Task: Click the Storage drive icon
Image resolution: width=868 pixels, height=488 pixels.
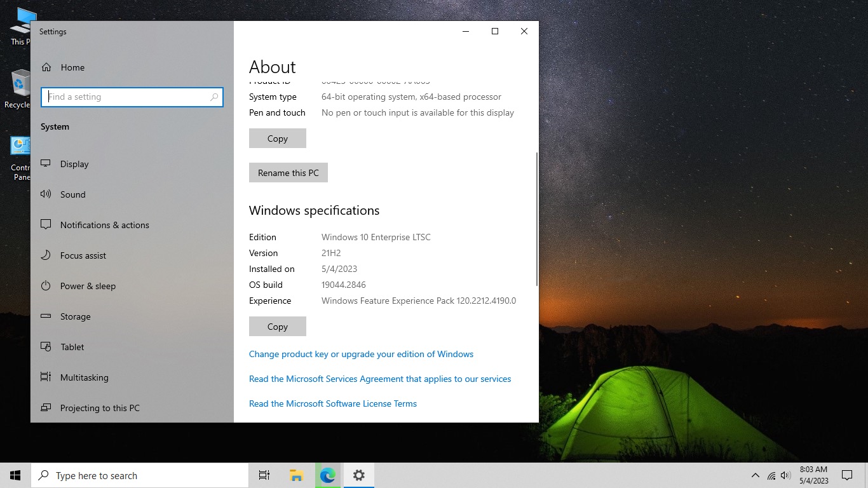Action: tap(46, 316)
